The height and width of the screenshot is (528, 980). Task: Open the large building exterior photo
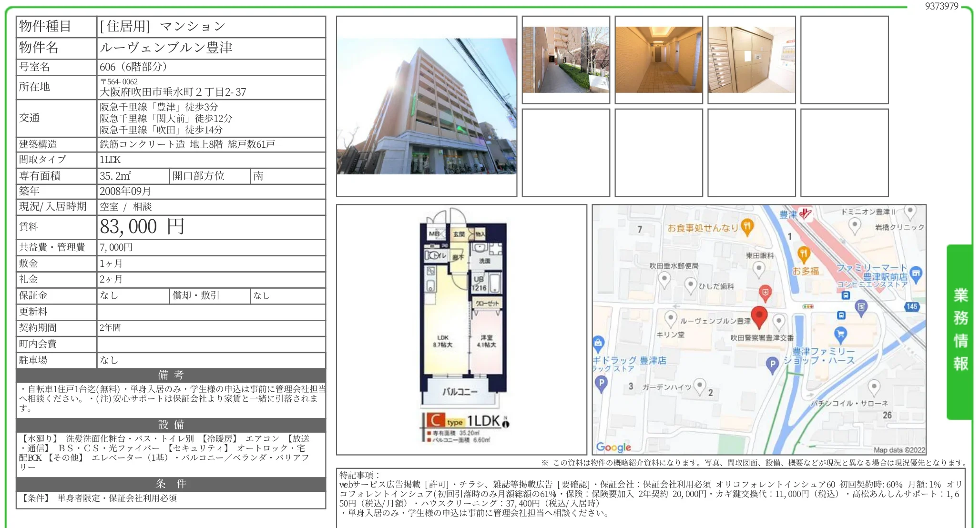(426, 106)
